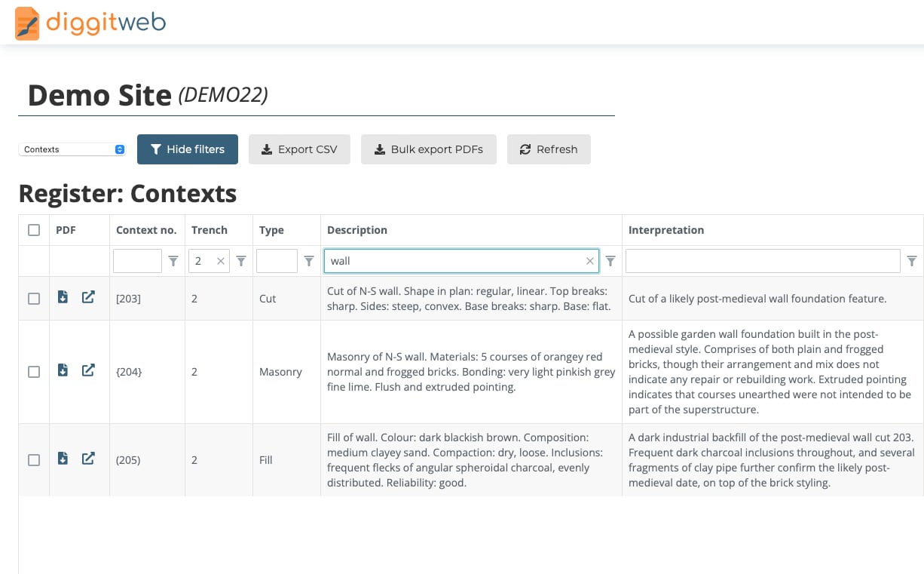Check the row checkbox for context [203]
Screen dimensions: 924x574
point(34,296)
